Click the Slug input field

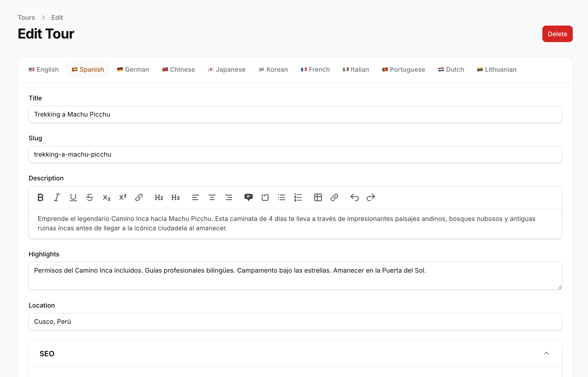(295, 154)
